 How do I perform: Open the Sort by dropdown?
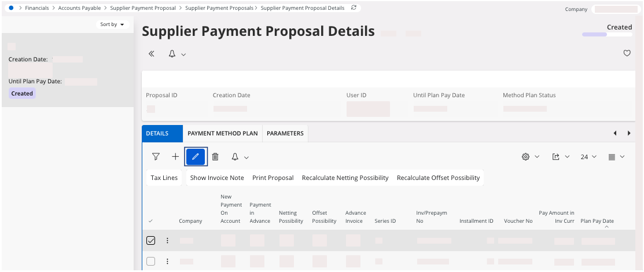click(x=112, y=24)
